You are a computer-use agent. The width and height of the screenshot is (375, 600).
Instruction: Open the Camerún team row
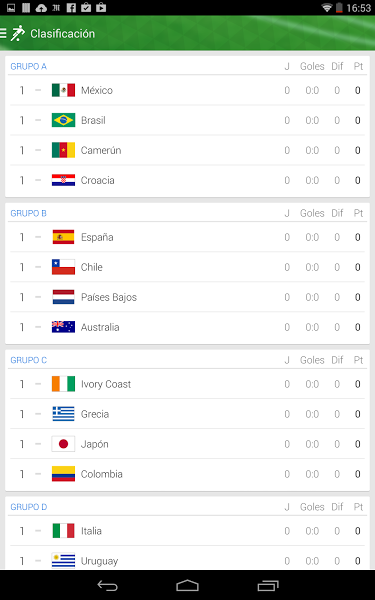(188, 150)
